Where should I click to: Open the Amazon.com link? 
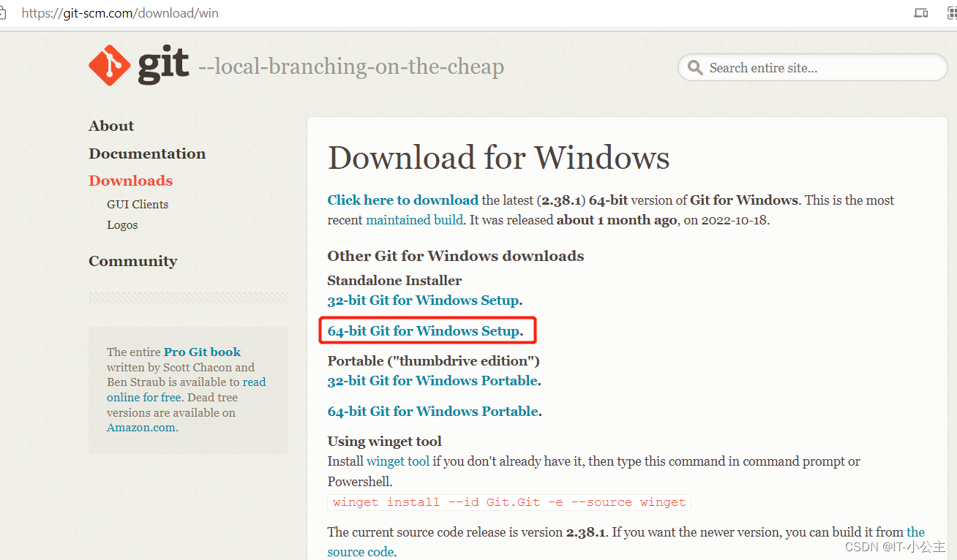(x=141, y=428)
